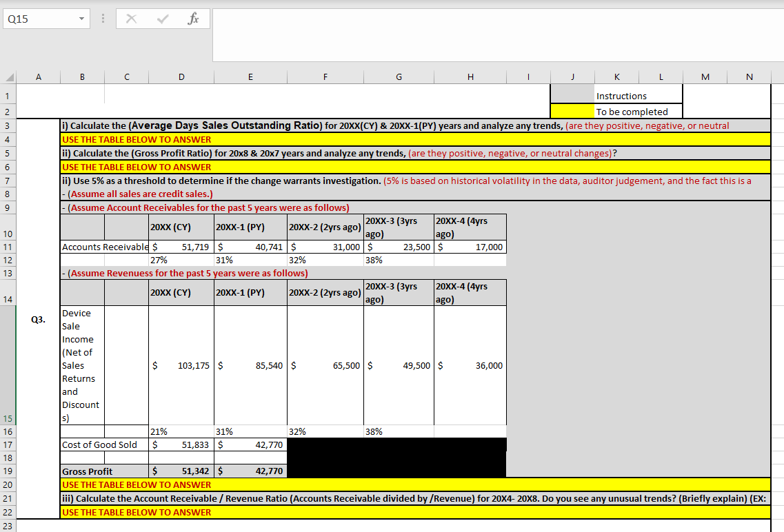
Task: Select column I header
Action: point(528,77)
